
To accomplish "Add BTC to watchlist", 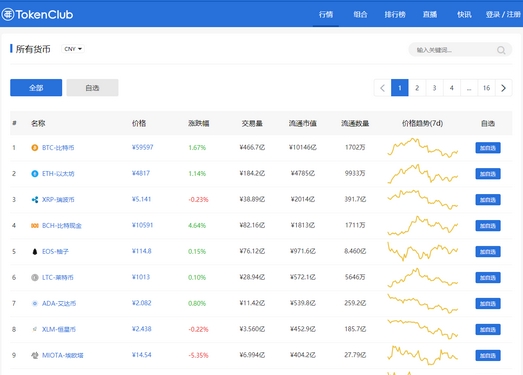I will (488, 148).
